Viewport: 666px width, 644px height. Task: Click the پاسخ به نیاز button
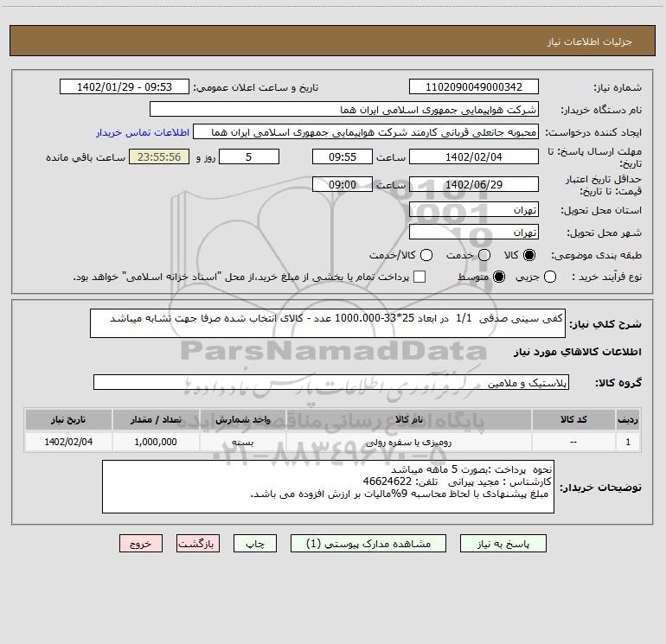[503, 544]
